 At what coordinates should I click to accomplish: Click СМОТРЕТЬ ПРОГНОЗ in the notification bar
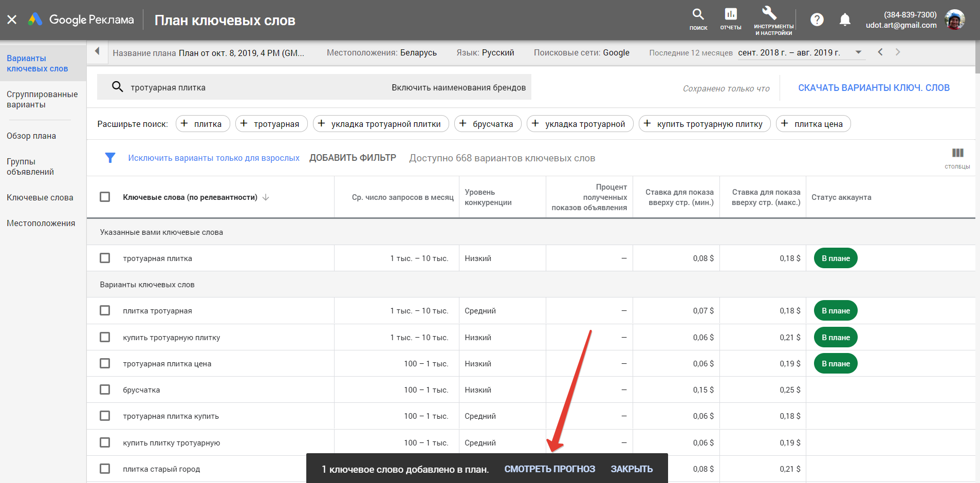(x=549, y=469)
